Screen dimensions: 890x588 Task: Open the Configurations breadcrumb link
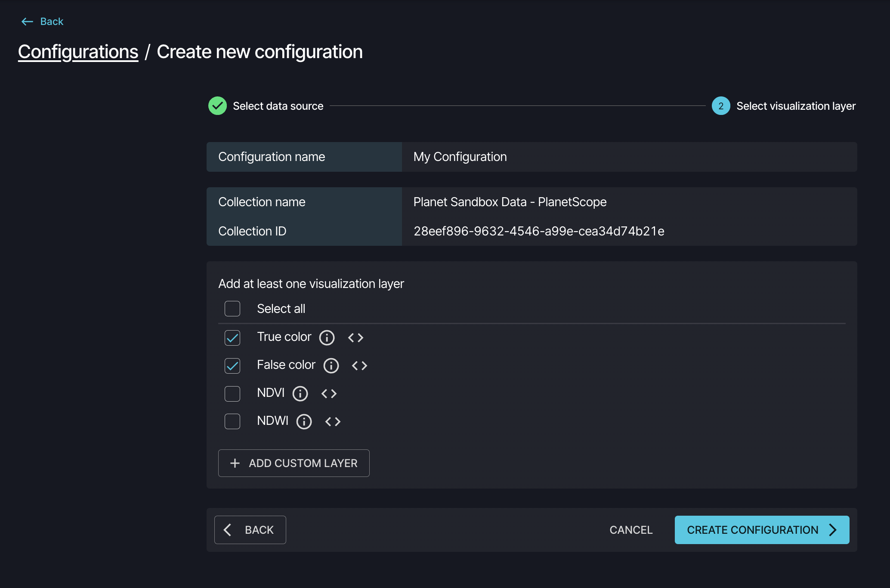78,52
